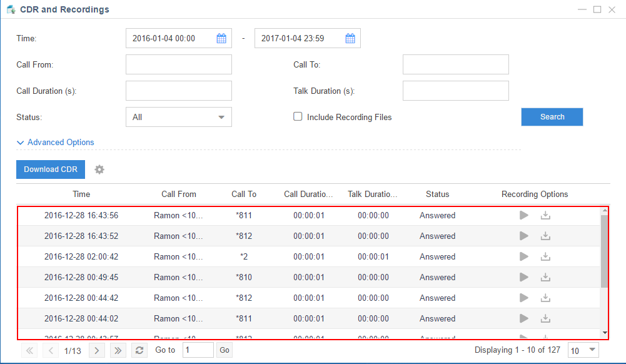Refresh the CDR list
Image resolution: width=626 pixels, height=364 pixels.
tap(139, 350)
